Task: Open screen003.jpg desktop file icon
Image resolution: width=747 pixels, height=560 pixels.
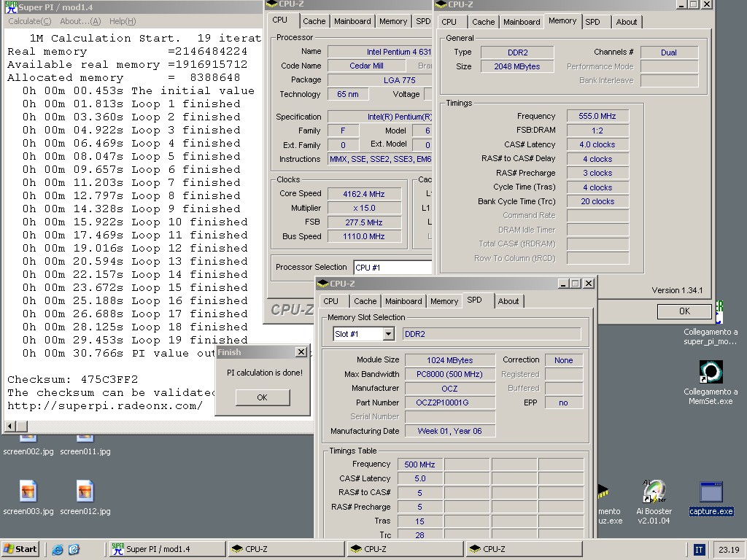Action: coord(28,491)
